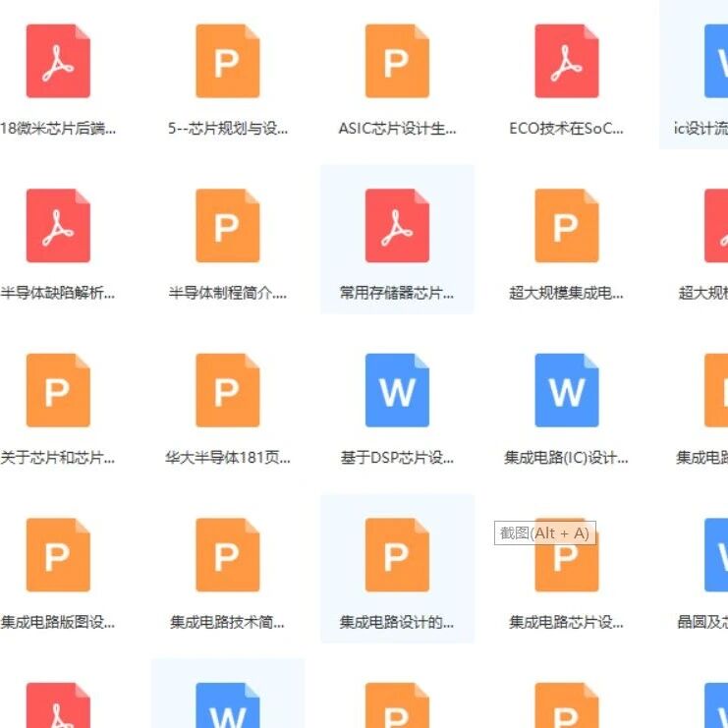This screenshot has height=728, width=728.
Task: Select the label 集成电路(IC)设计...
Action: coord(567,458)
